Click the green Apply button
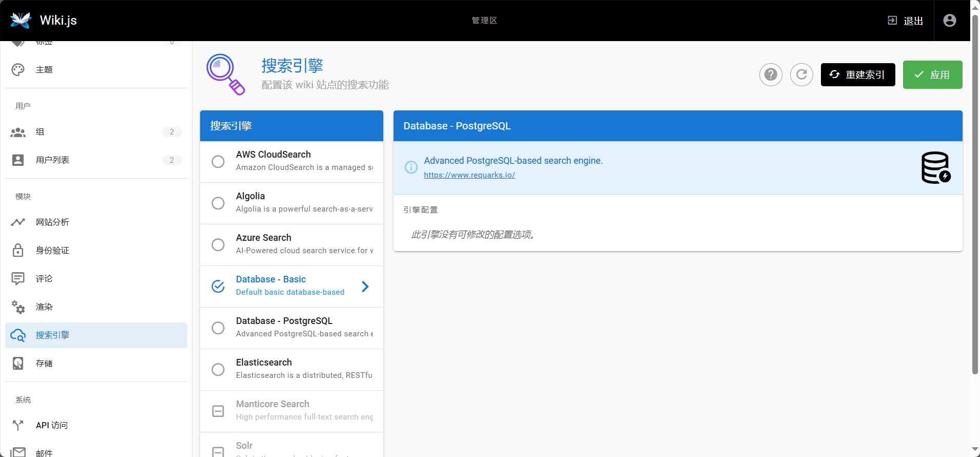The image size is (980, 457). pyautogui.click(x=932, y=75)
